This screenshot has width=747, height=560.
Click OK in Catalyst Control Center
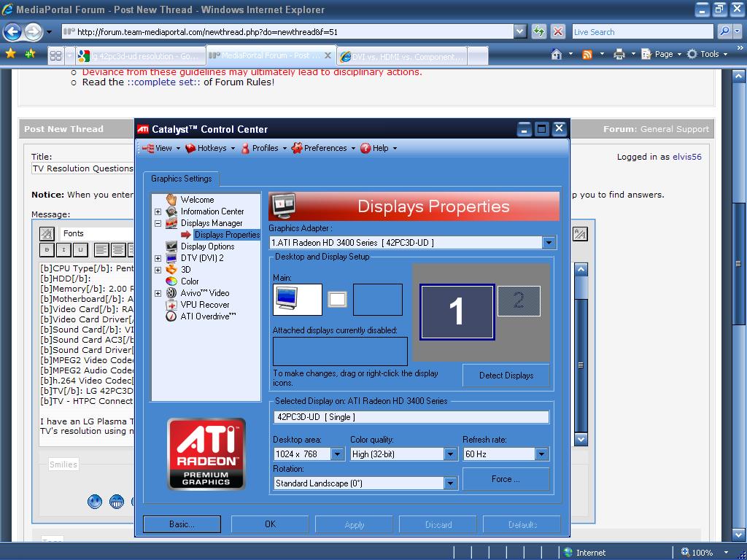point(270,524)
